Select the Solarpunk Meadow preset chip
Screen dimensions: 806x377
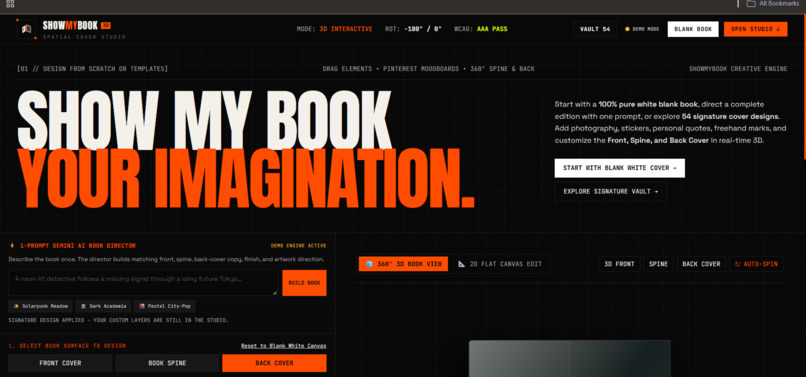click(40, 306)
